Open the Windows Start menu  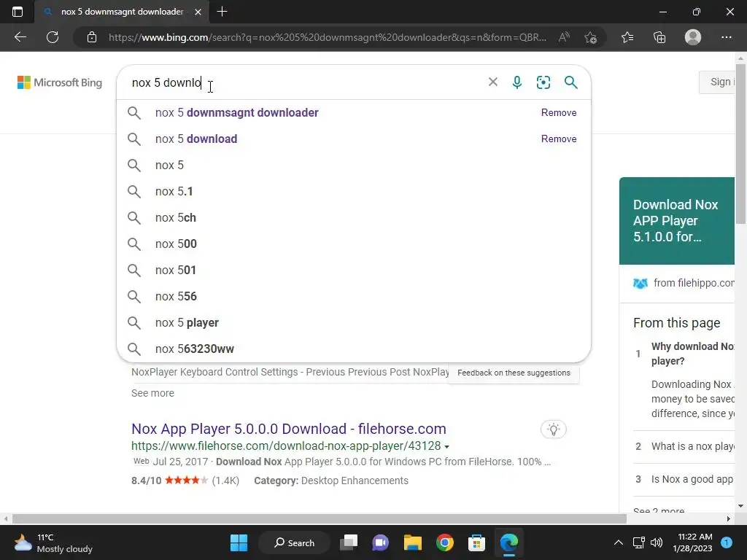(x=239, y=542)
